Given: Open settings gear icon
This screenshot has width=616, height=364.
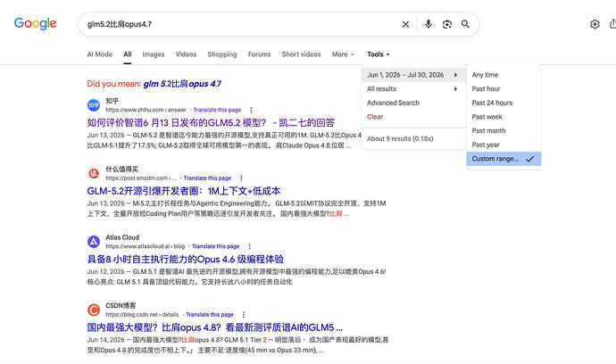Looking at the screenshot, I should [x=595, y=24].
